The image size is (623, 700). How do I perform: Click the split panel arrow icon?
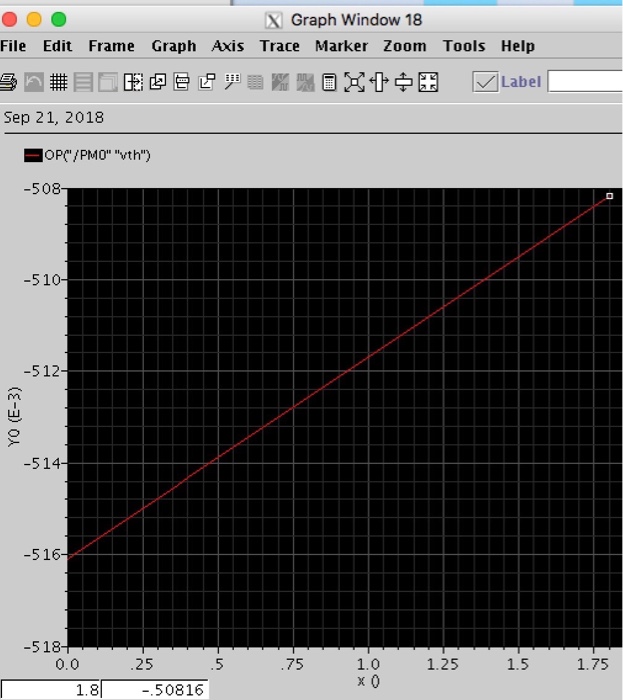pyautogui.click(x=133, y=82)
